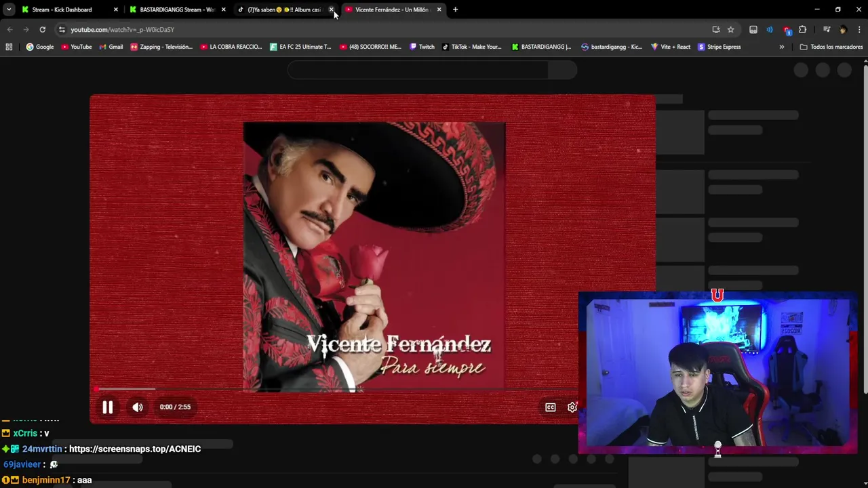Open the tab search dropdown arrow
868x488 pixels.
click(9, 9)
